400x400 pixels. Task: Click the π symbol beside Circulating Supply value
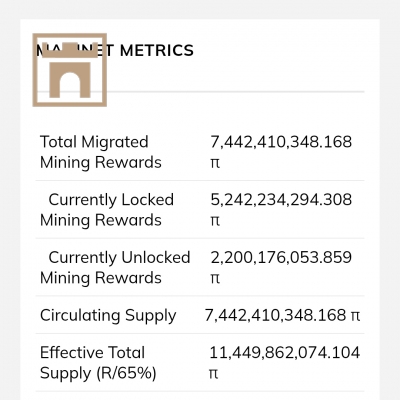(355, 316)
